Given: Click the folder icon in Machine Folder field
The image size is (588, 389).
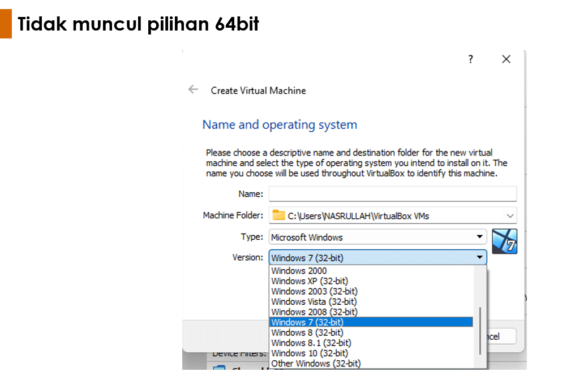Looking at the screenshot, I should pyautogui.click(x=278, y=215).
